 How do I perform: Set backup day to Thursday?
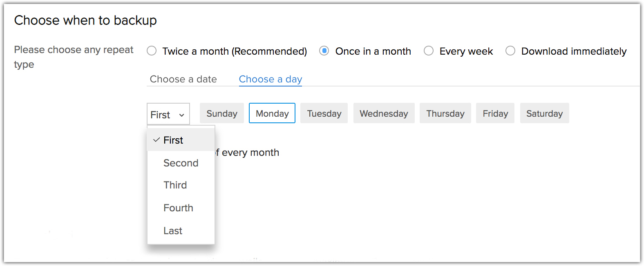tap(445, 113)
